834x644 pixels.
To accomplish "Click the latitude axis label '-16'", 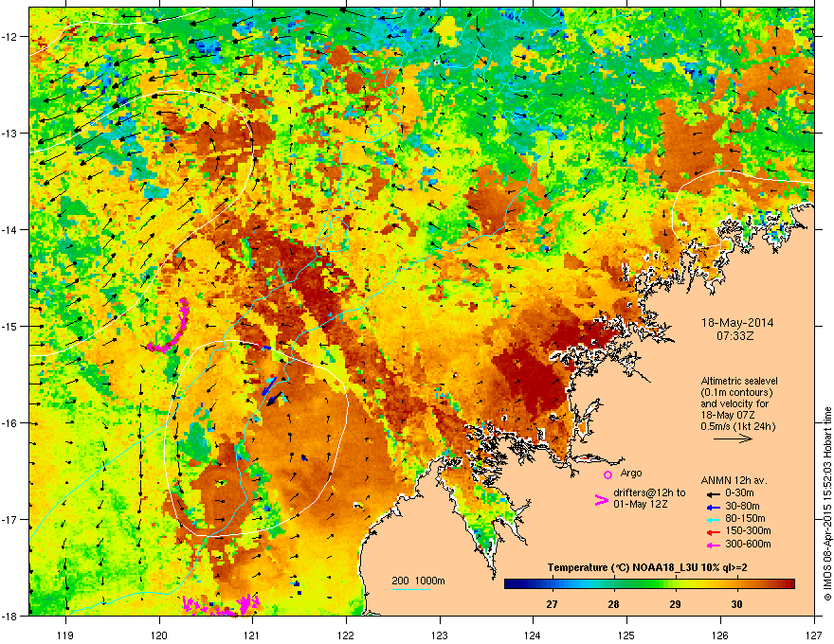I will coord(10,423).
